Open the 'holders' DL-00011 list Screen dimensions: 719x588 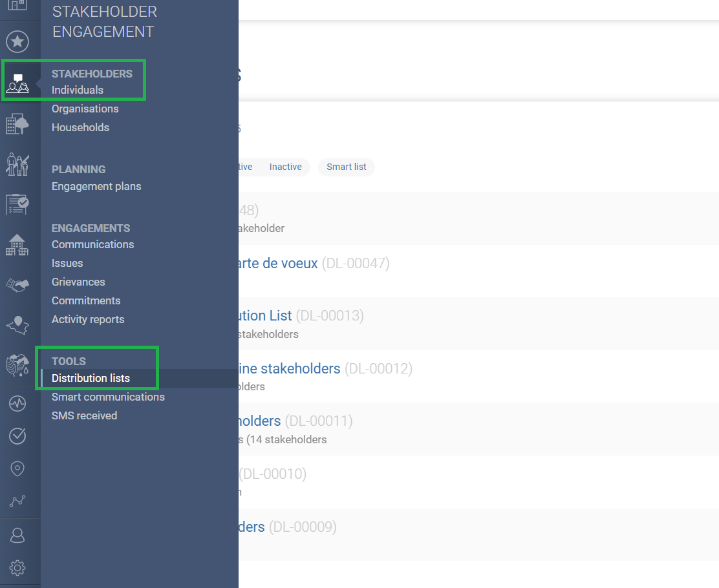(x=259, y=421)
